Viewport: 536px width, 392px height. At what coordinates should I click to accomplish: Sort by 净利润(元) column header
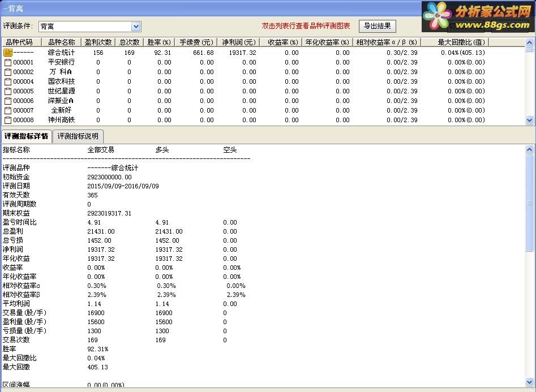coord(239,42)
